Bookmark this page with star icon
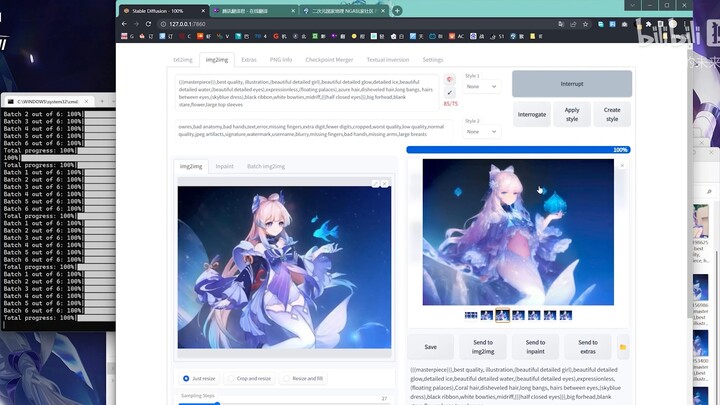This screenshot has width=720, height=405. (585, 24)
